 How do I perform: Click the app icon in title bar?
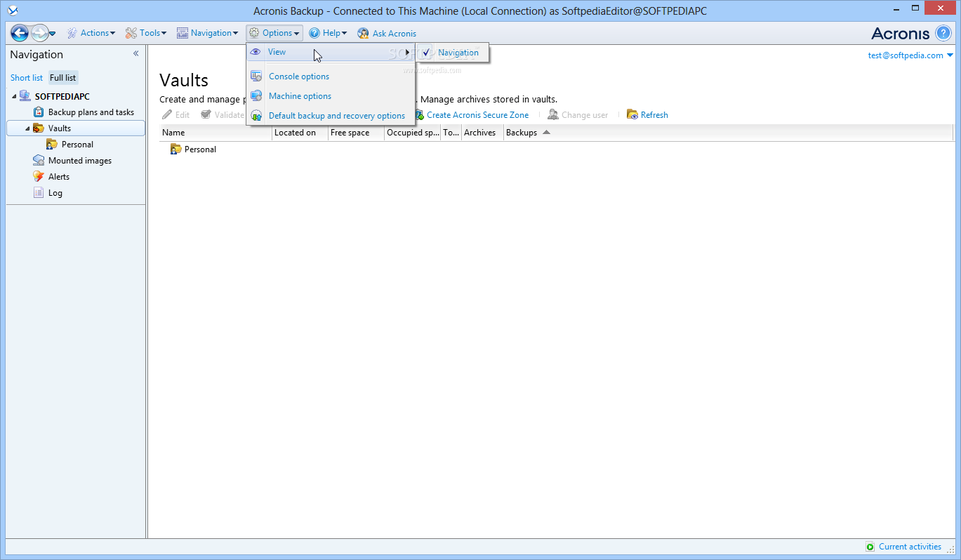pos(12,10)
